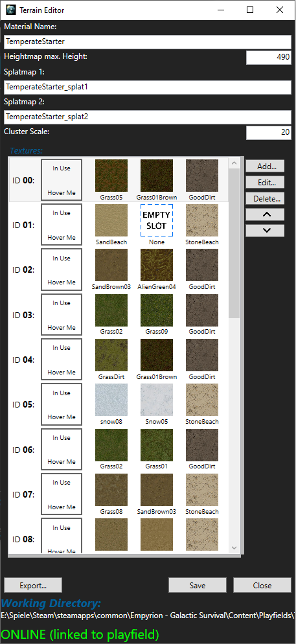Click the EMPTY SLOT in ID 01
The width and height of the screenshot is (296, 644).
[157, 220]
